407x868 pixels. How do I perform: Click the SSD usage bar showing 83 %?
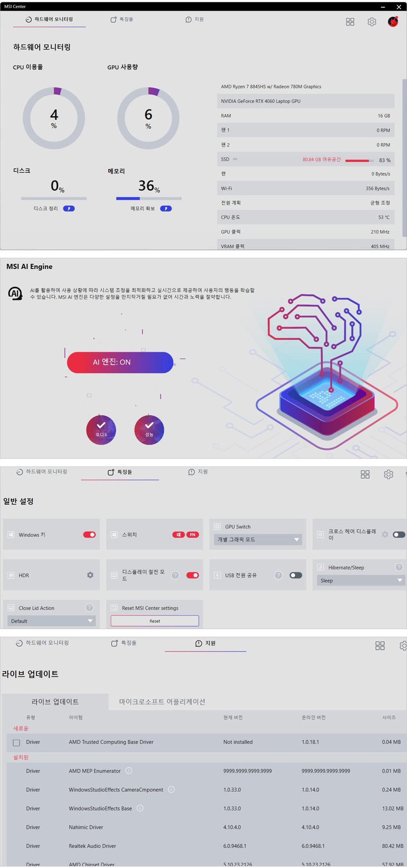click(359, 160)
